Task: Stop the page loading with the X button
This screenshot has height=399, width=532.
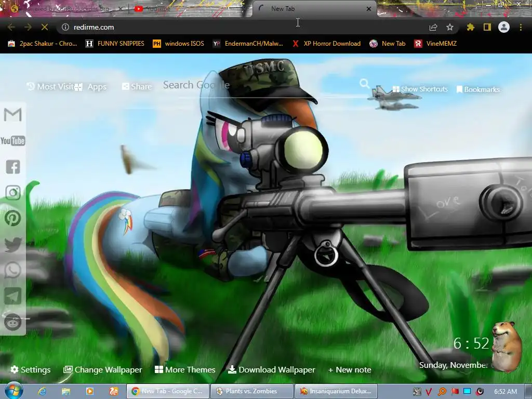Action: 45,27
